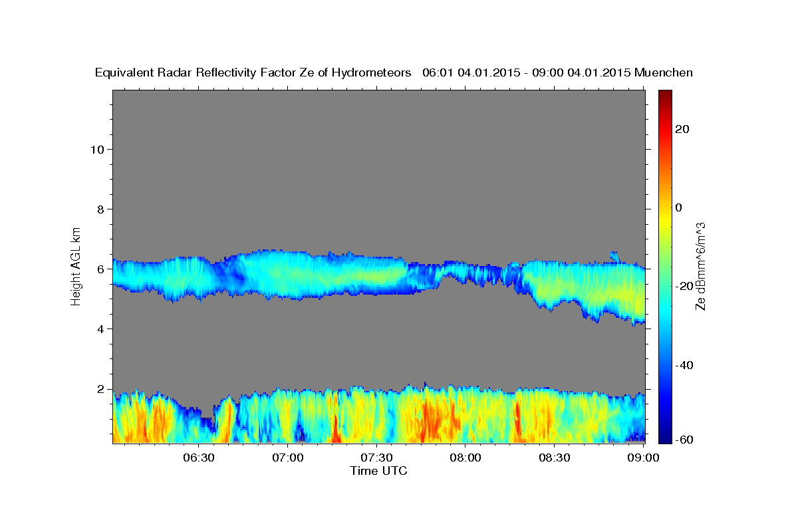Click the '08:00' time tick label
Image resolution: width=798 pixels, height=532 pixels.
465,458
